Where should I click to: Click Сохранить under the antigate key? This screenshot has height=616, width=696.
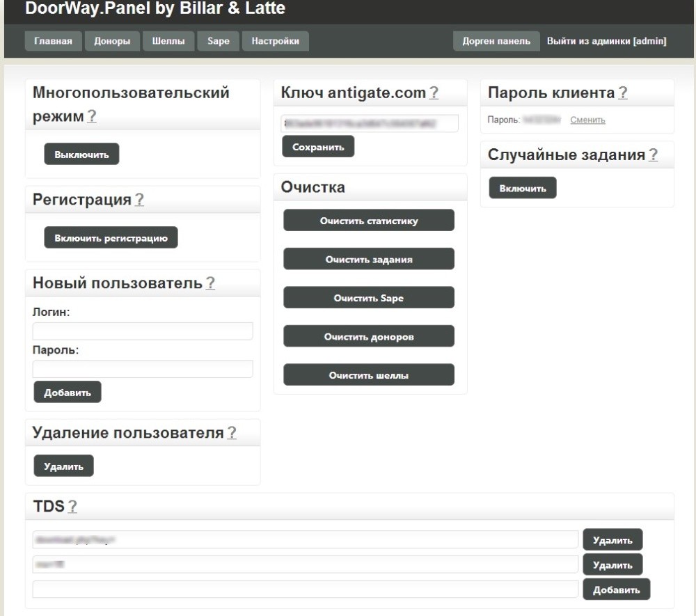(317, 147)
